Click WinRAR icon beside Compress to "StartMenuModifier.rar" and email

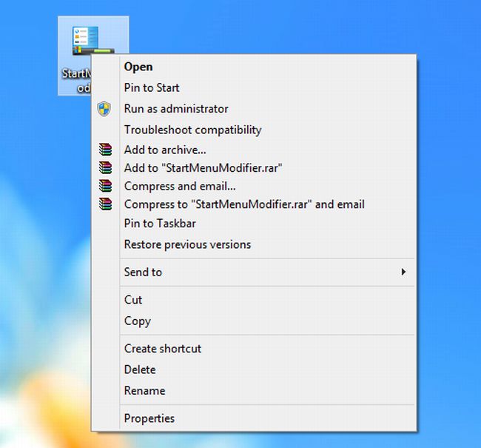coord(105,204)
